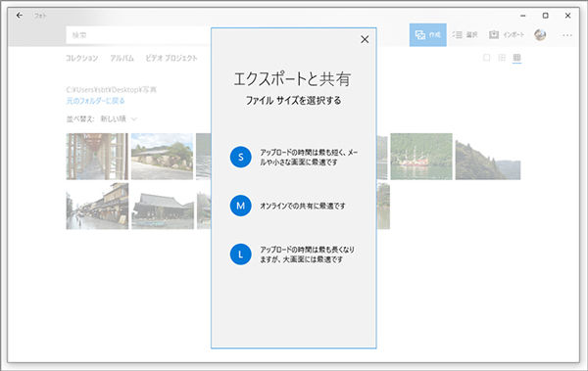Screen dimensions: 588x371
Task: Minimize the Photos window
Action: tap(523, 16)
